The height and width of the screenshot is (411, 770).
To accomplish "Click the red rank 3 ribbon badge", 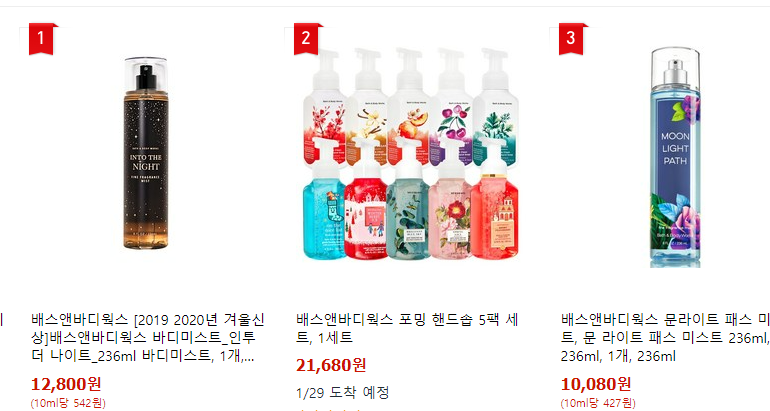I will point(571,38).
